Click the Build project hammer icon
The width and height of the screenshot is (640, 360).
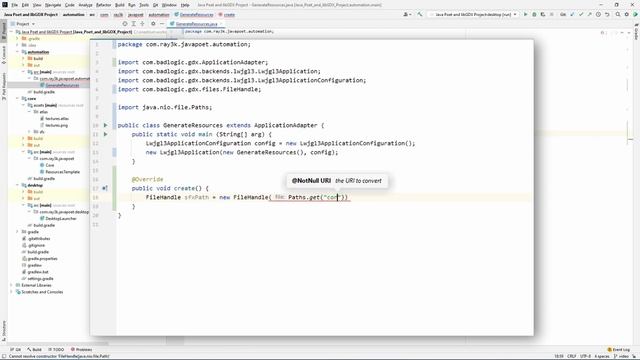pyautogui.click(x=420, y=14)
